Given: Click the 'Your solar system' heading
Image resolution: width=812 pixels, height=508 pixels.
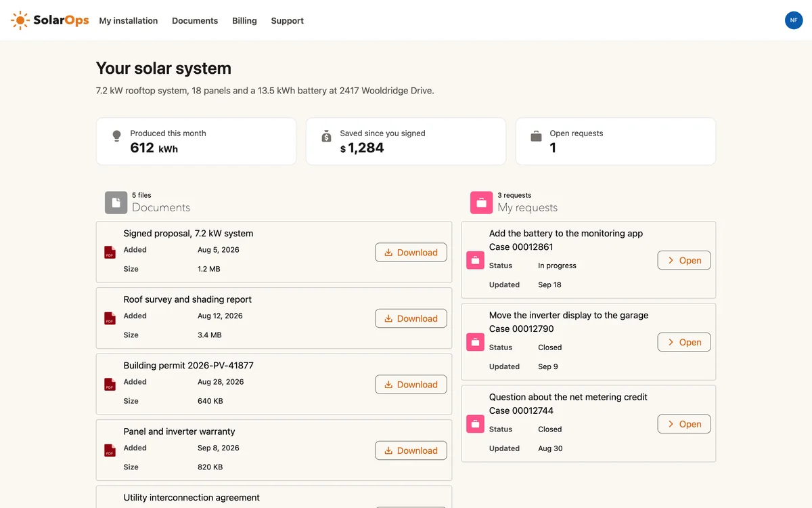Looking at the screenshot, I should pyautogui.click(x=164, y=68).
